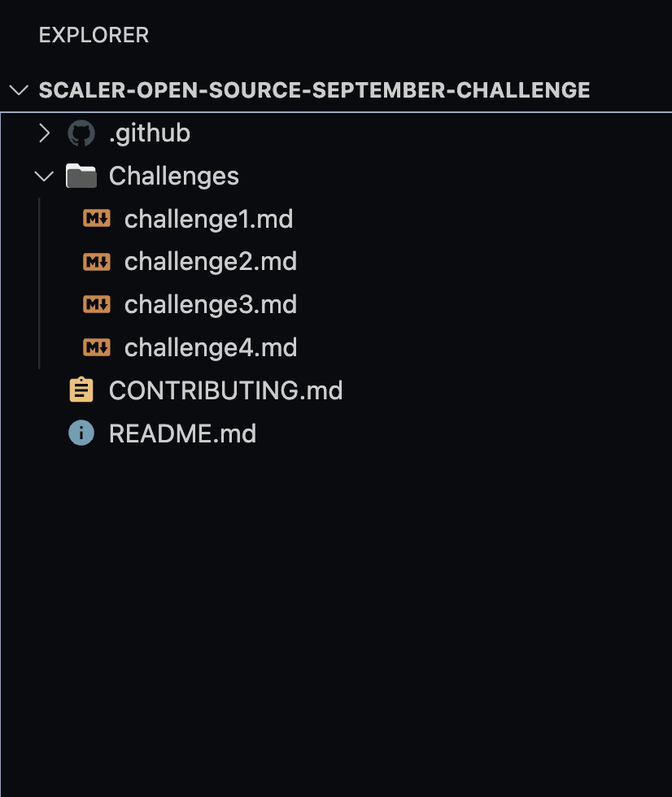This screenshot has width=672, height=797.
Task: Click the Markdown icon next to challenge1.md
Action: pyautogui.click(x=96, y=218)
